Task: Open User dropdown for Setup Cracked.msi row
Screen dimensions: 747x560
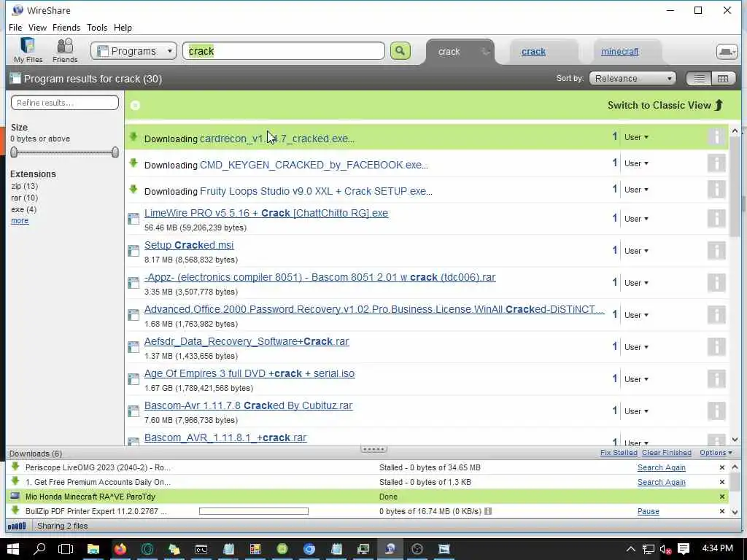Action: point(636,251)
